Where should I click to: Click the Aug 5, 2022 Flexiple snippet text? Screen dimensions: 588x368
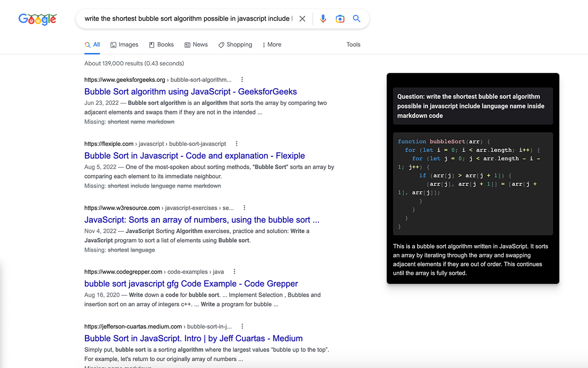tap(209, 172)
